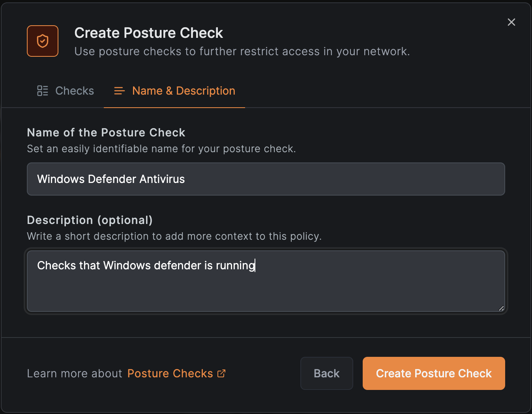Click inside the description text area
This screenshot has width=532, height=414.
point(266,281)
